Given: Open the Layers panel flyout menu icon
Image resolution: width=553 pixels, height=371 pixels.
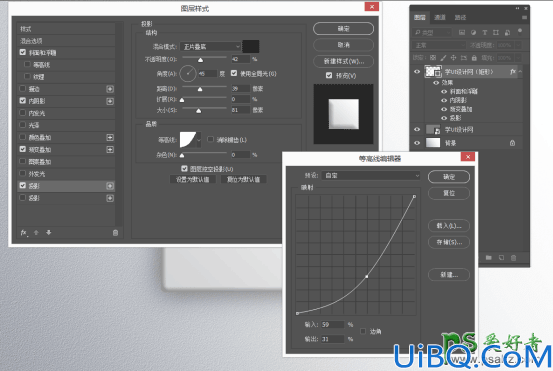Looking at the screenshot, I should (524, 17).
